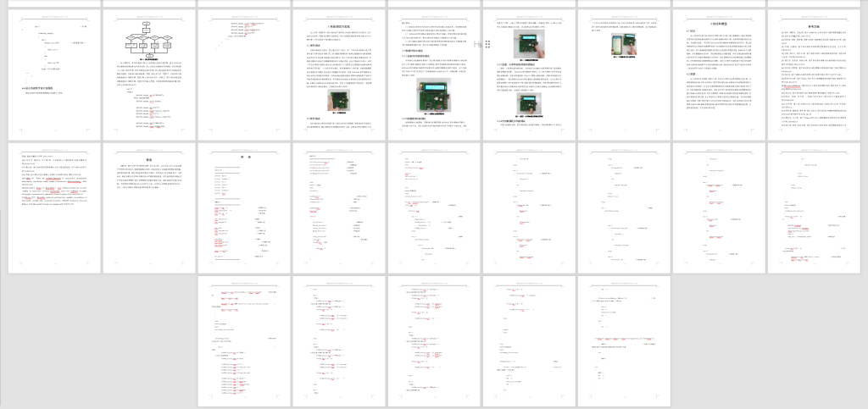868x409 pixels.
Task: Click the first page thumbnail in the top row
Action: coord(51,70)
